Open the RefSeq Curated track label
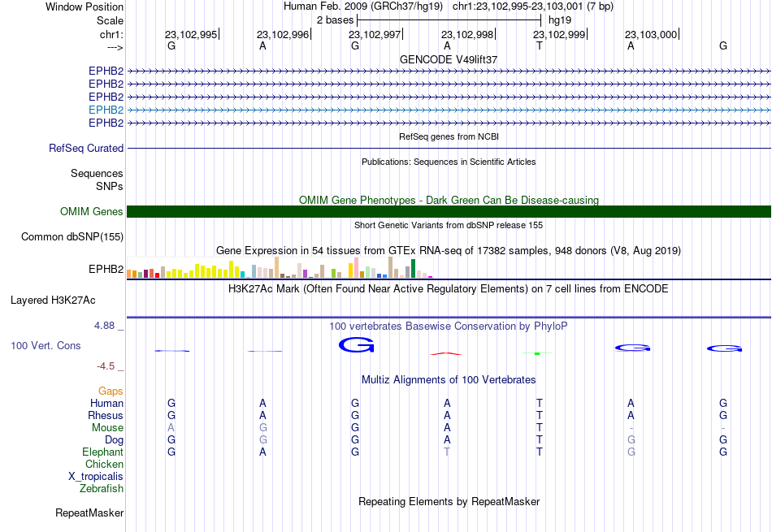The image size is (772, 532). (x=86, y=148)
